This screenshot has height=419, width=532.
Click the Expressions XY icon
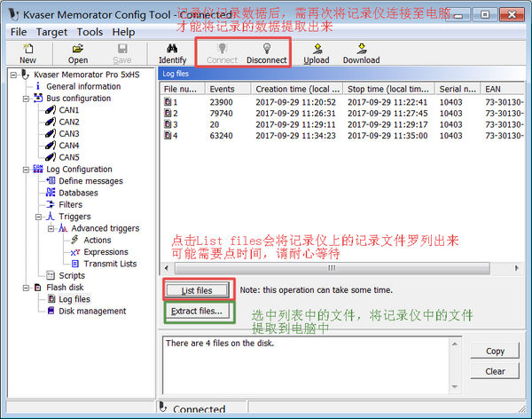coord(75,252)
